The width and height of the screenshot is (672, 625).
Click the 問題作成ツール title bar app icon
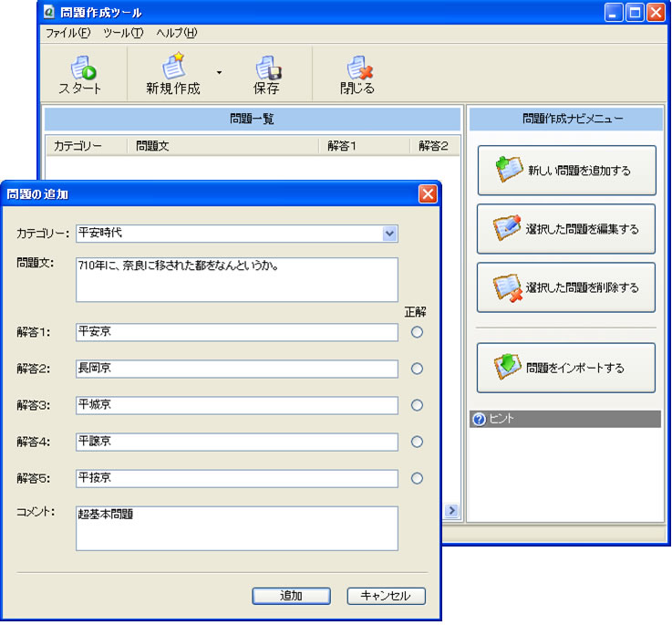pos(49,12)
